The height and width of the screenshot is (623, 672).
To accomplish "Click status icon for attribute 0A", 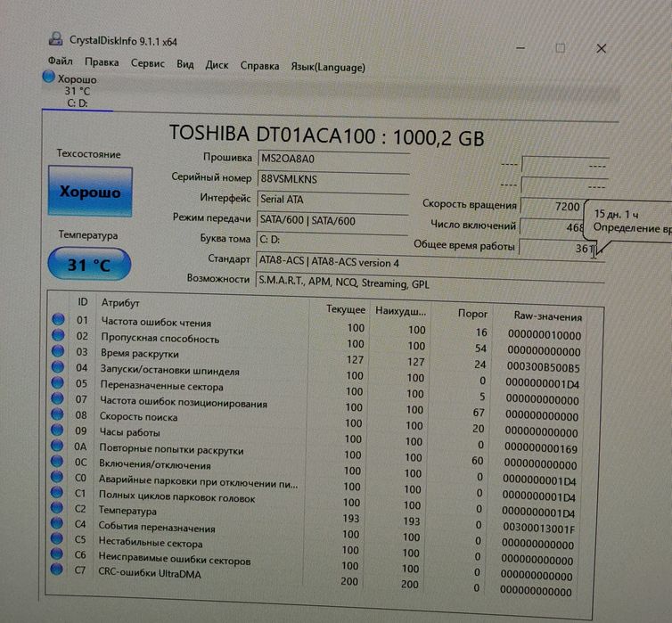I will [x=57, y=445].
